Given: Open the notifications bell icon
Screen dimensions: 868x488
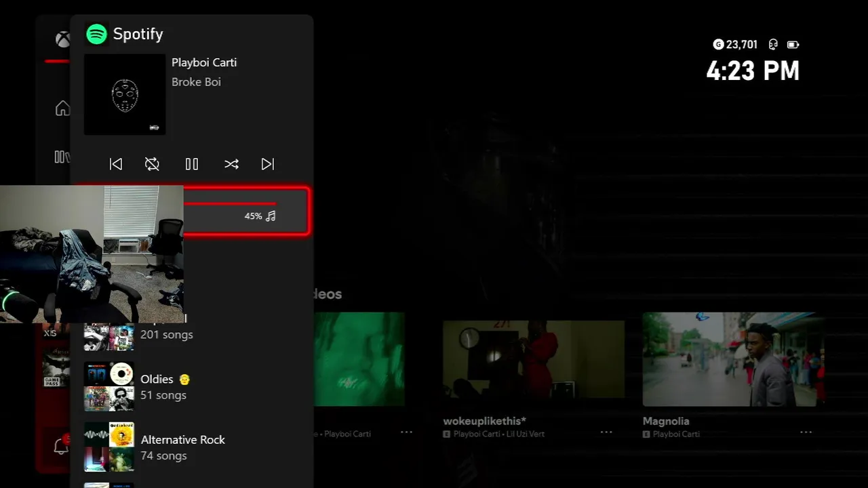Looking at the screenshot, I should (x=61, y=447).
